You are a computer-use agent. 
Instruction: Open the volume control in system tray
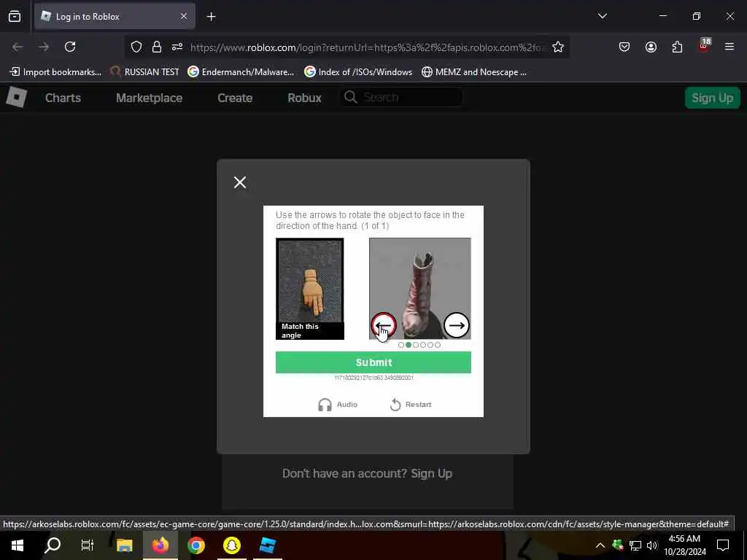pyautogui.click(x=652, y=545)
